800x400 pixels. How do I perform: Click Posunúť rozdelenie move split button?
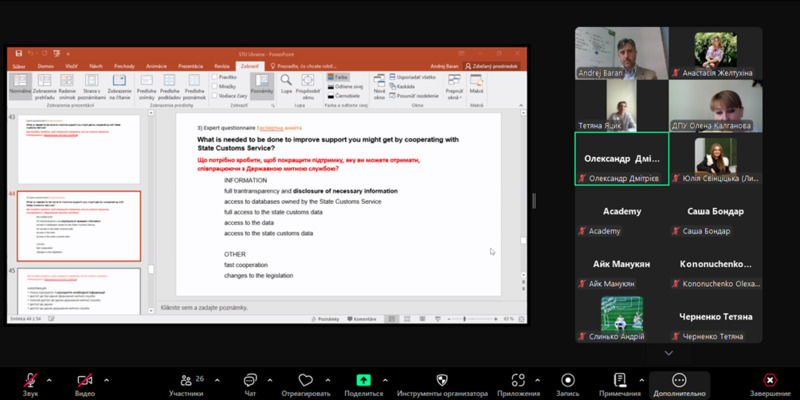coord(414,95)
